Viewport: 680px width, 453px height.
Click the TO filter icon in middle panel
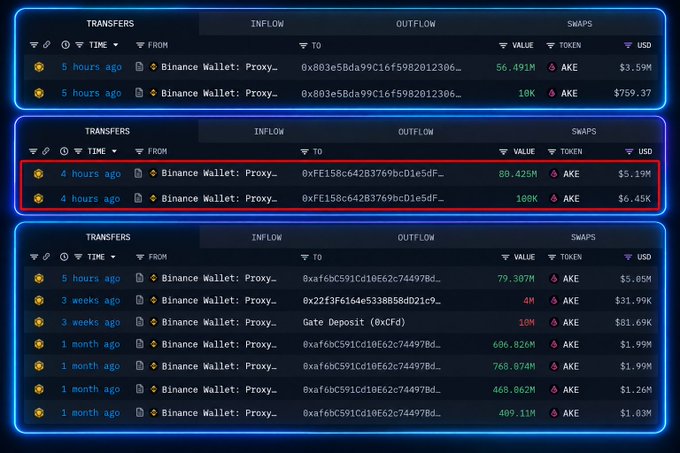pos(304,152)
